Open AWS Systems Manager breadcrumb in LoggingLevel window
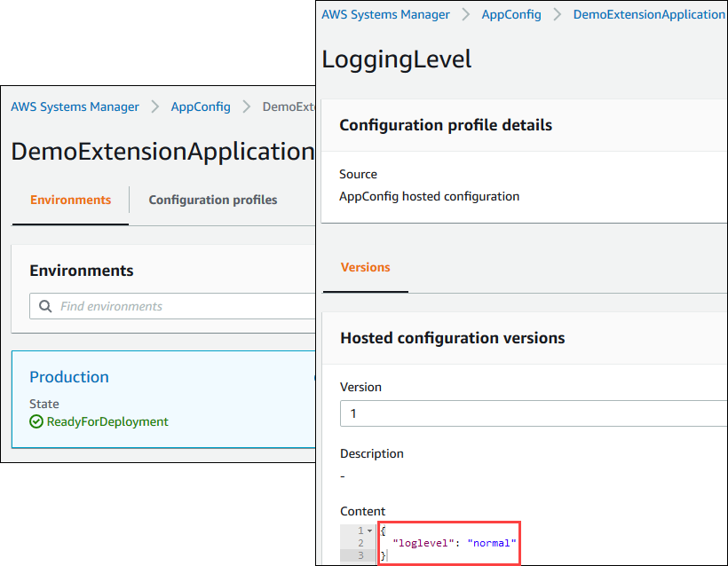The height and width of the screenshot is (566, 728). [385, 14]
